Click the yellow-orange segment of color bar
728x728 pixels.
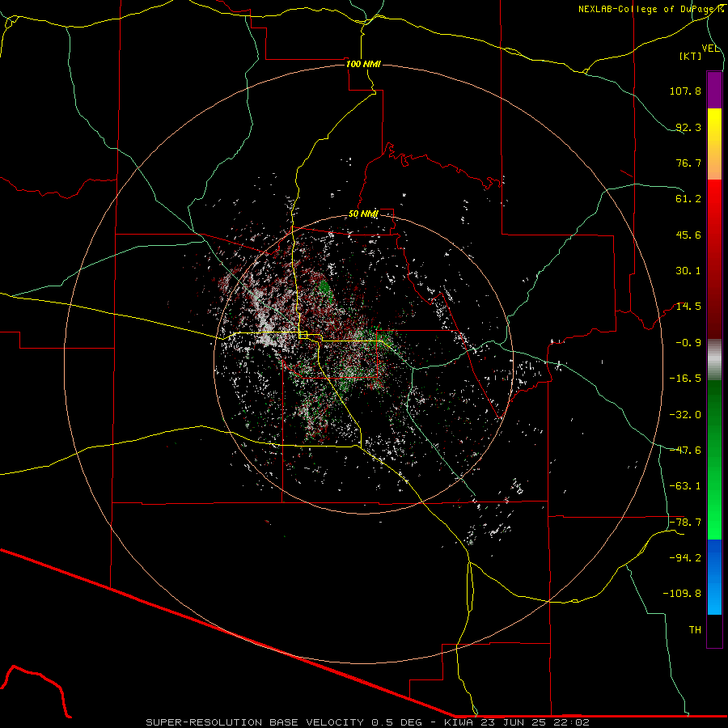[714, 144]
